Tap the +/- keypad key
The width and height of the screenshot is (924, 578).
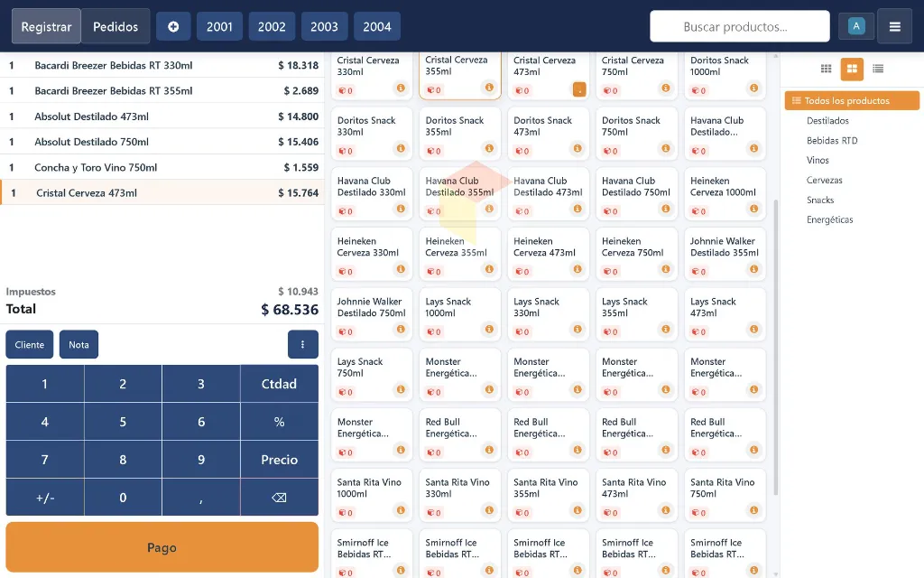45,498
